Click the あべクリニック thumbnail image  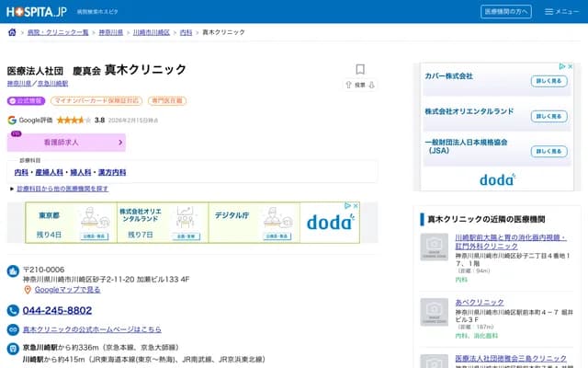coord(434,311)
